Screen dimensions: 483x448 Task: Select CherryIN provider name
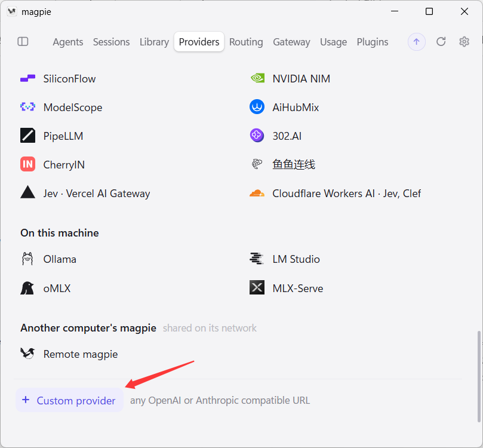click(x=64, y=164)
